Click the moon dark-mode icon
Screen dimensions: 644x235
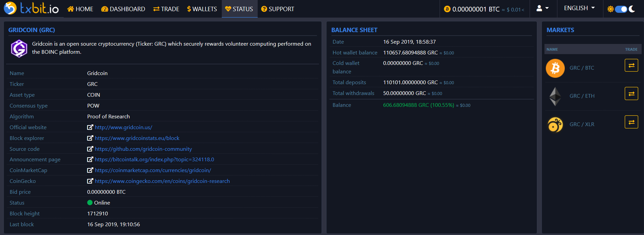(632, 9)
